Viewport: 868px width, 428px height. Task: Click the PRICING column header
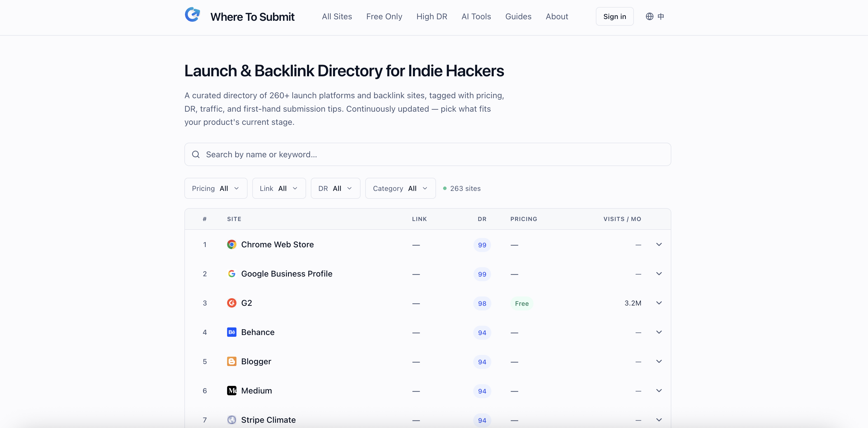(524, 219)
